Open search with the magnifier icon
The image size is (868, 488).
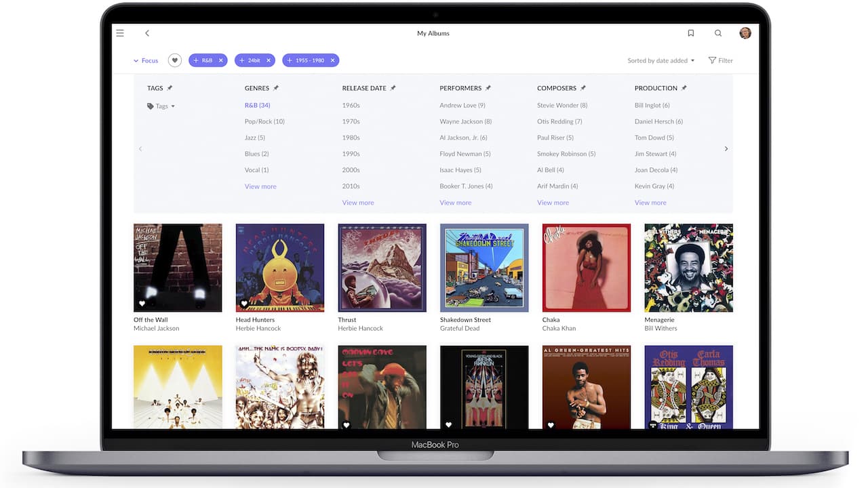pyautogui.click(x=718, y=33)
